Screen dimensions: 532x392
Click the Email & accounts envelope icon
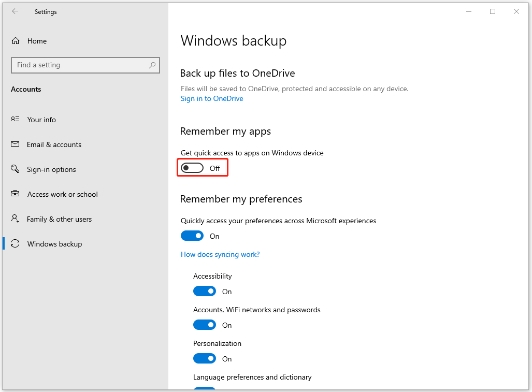[15, 144]
